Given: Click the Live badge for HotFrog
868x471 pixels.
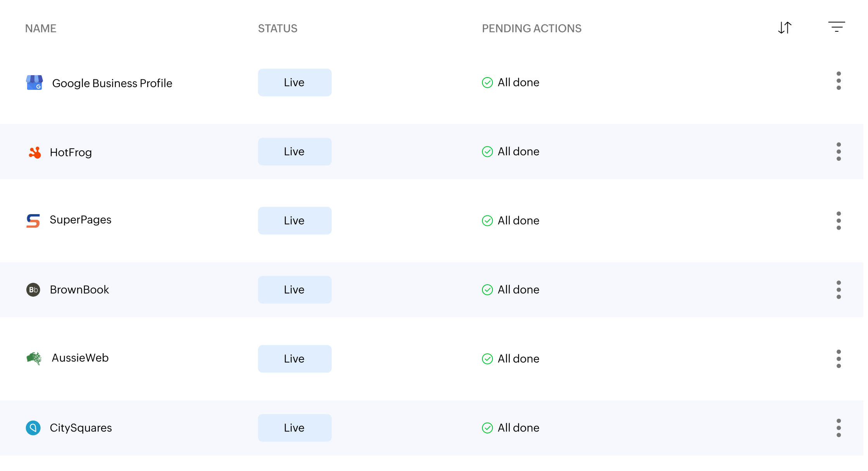Looking at the screenshot, I should 294,151.
